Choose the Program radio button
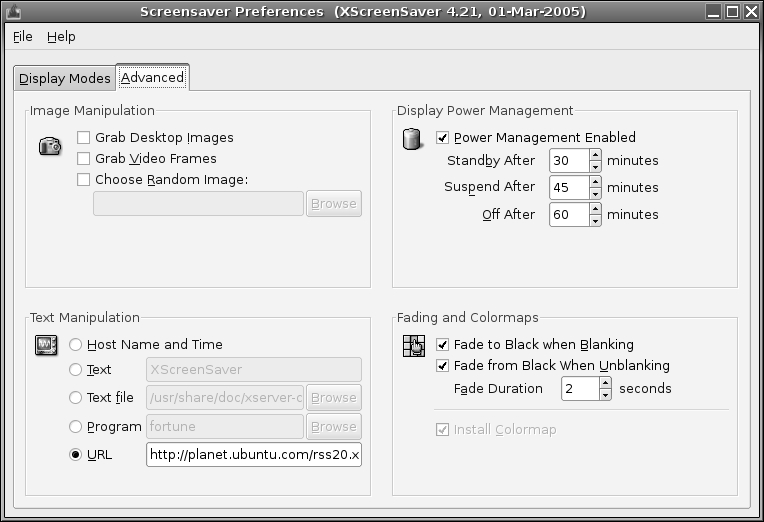The height and width of the screenshot is (522, 764). pos(76,427)
